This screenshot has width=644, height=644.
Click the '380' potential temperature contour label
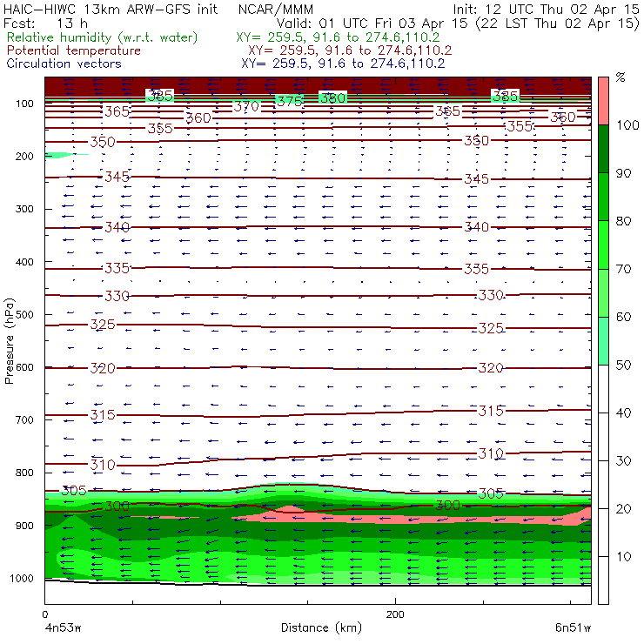coord(333,98)
